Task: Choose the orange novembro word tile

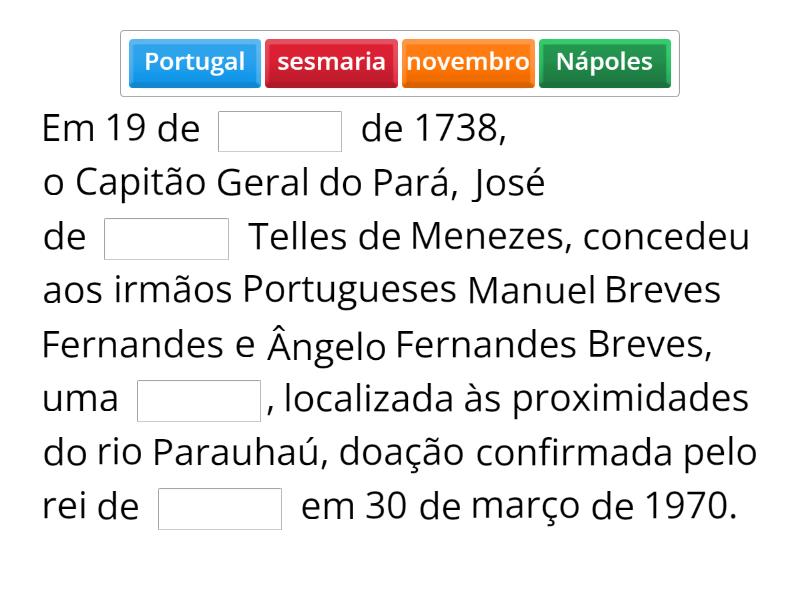Action: click(467, 62)
